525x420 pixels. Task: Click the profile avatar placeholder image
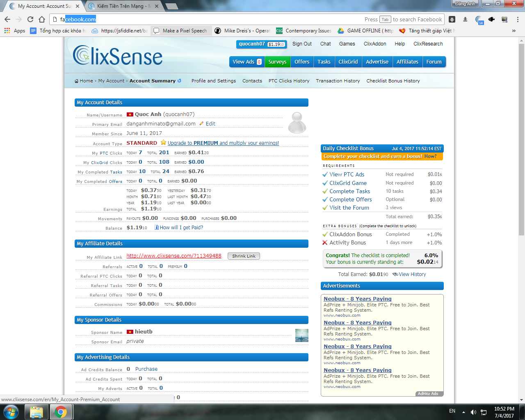297,122
